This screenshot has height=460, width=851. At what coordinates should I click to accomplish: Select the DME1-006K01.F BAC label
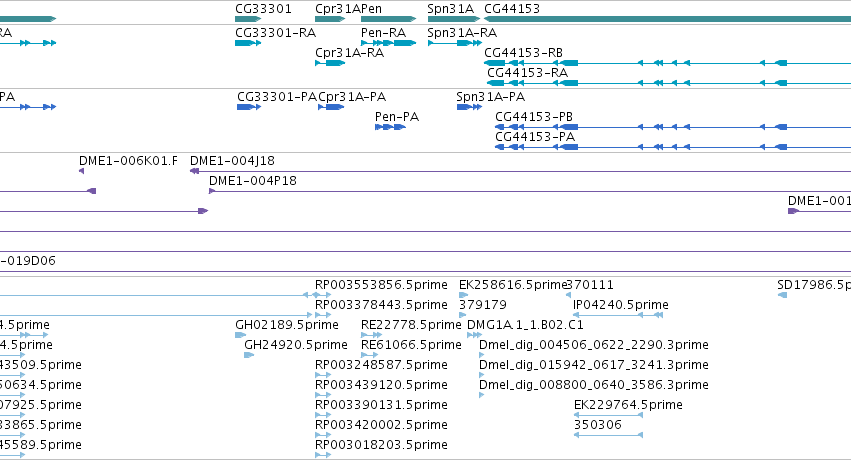point(128,161)
